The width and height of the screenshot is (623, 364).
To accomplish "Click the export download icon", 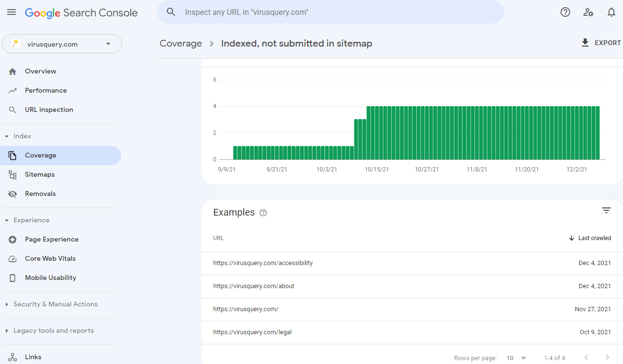I will [x=585, y=43].
